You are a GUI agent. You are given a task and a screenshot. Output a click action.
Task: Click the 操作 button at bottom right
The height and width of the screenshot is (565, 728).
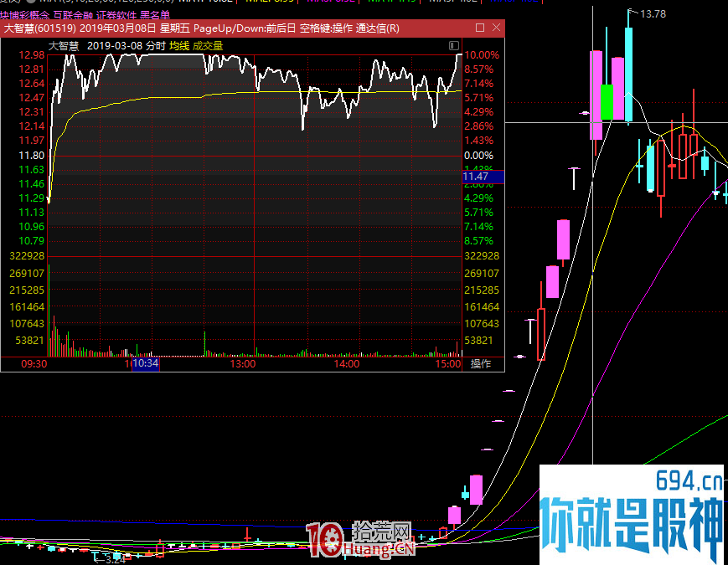click(481, 363)
